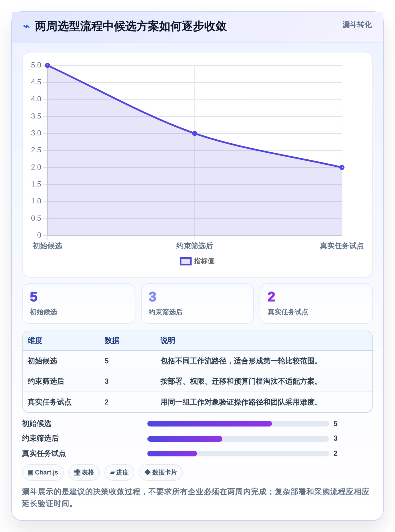395x532 pixels.
Task: Select the 初始候选 data point on the chart
Action: coord(47,65)
